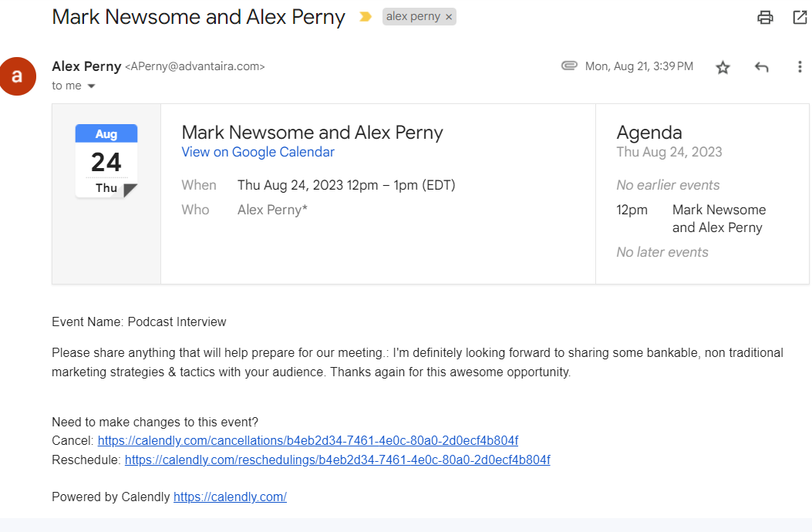Click sender name Alex Perny
Screen dimensions: 812x532
click(86, 66)
